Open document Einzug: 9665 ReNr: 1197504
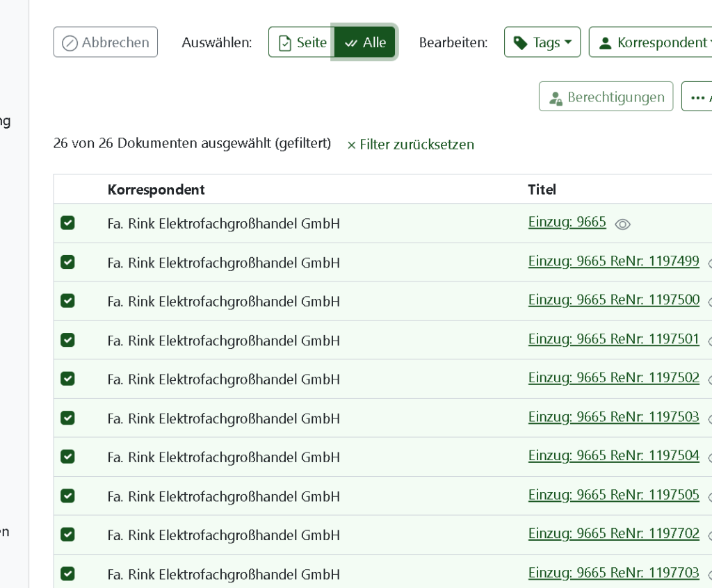 tap(613, 455)
